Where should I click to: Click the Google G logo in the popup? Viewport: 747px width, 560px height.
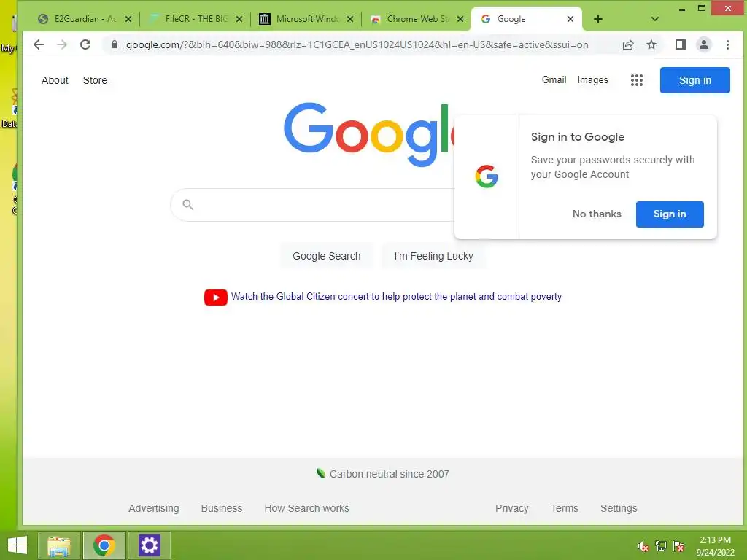pos(487,176)
